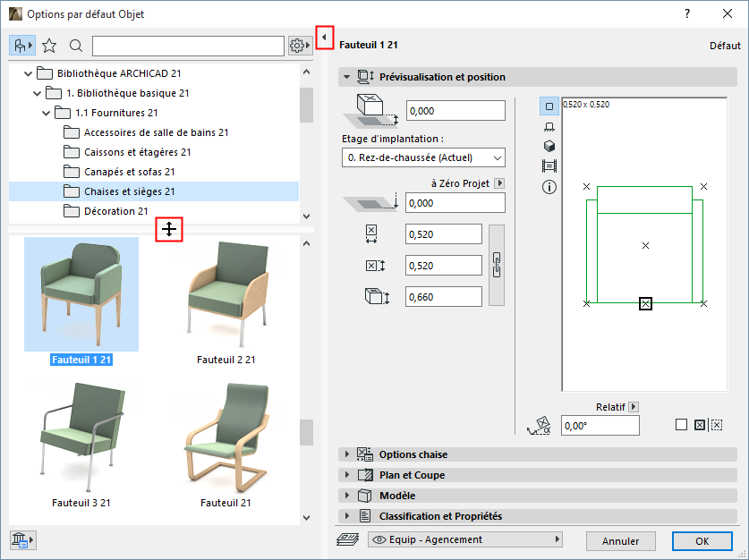Collapse 1.1 Fournitures 21 node
The height and width of the screenshot is (560, 749).
coord(46,113)
